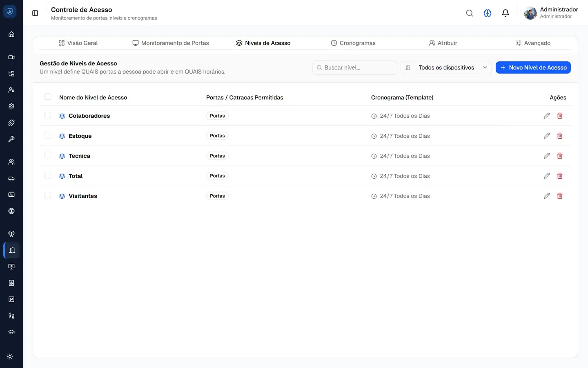Delete the Visitantes access level

tap(560, 196)
